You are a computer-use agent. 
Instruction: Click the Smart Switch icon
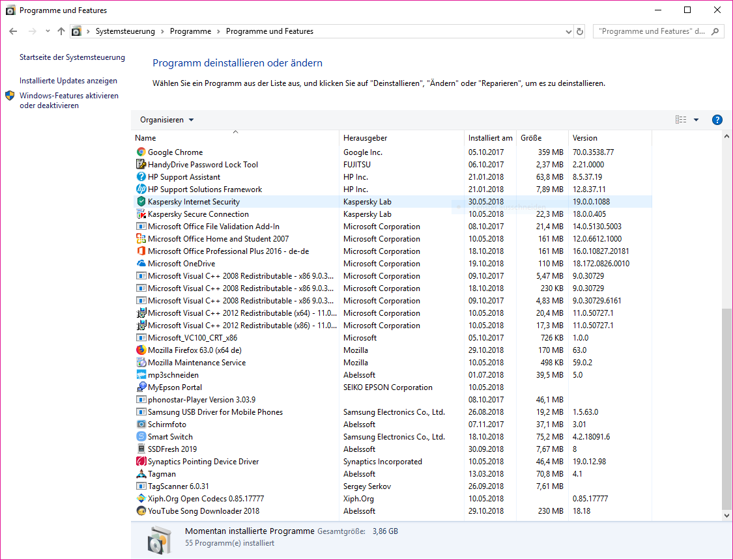click(x=141, y=437)
